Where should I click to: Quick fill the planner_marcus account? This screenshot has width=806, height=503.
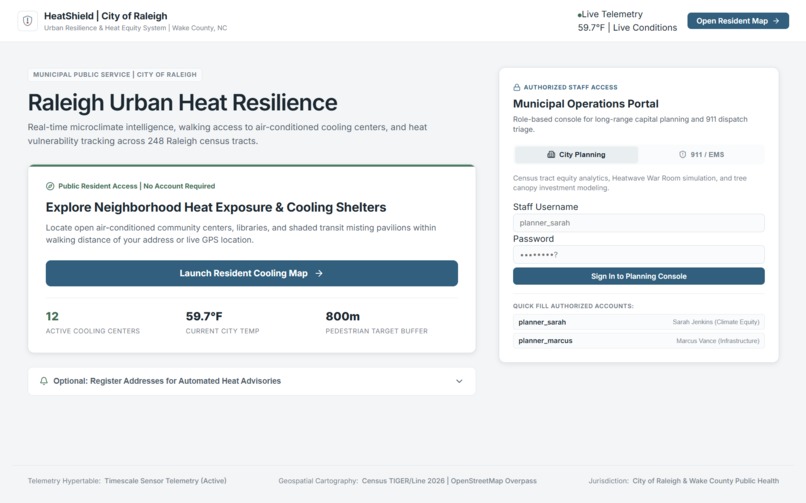pos(638,341)
